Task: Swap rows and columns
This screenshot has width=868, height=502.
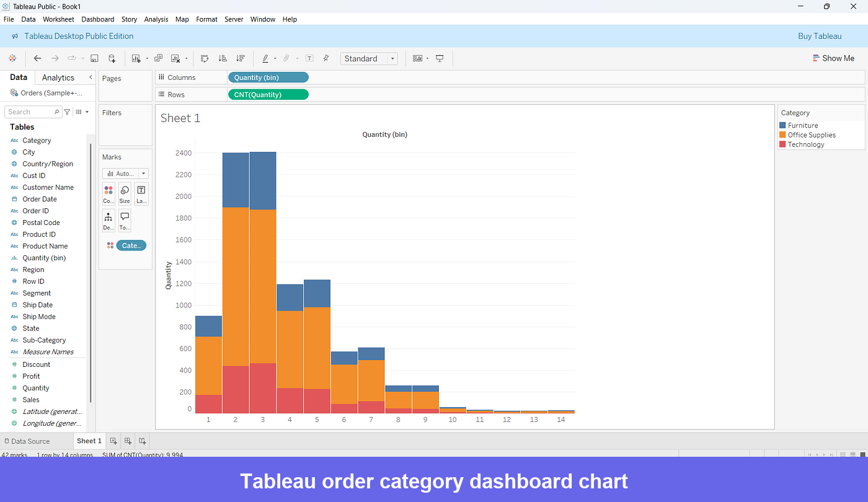Action: coord(205,58)
